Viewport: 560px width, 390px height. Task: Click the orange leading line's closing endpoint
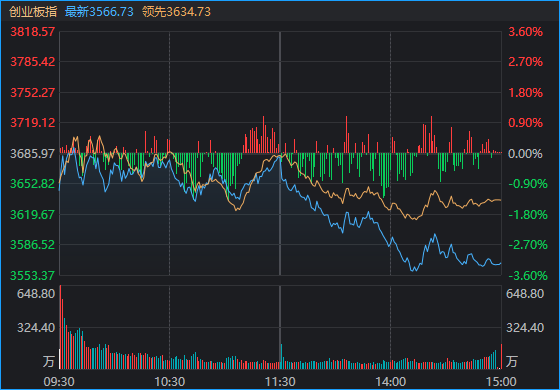(x=501, y=200)
